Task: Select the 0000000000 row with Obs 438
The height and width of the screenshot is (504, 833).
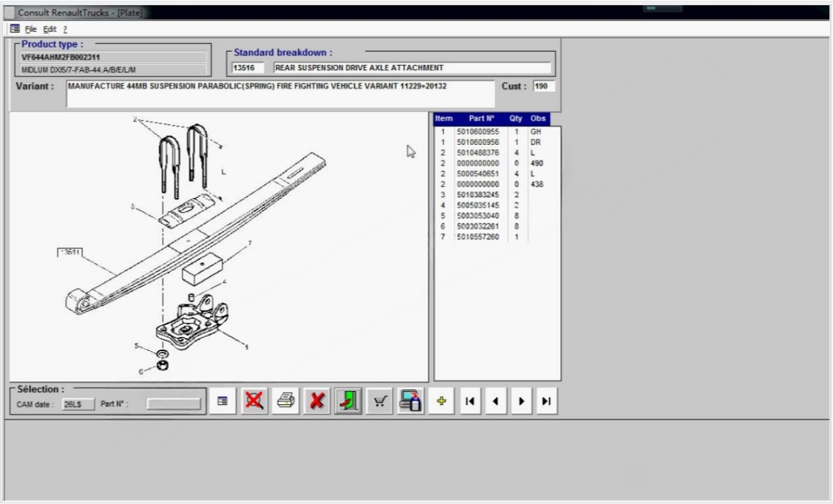Action: (x=497, y=184)
